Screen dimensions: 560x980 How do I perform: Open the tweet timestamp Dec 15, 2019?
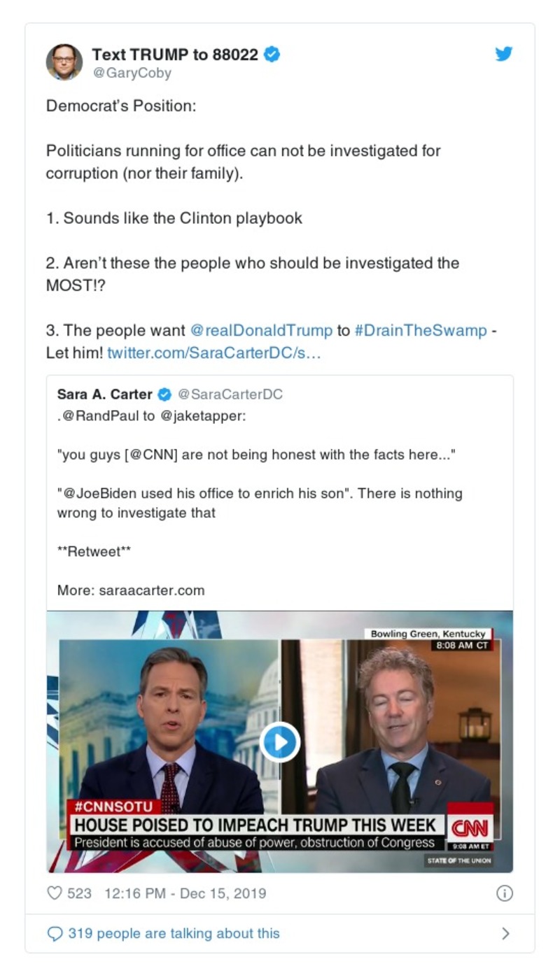tap(185, 893)
